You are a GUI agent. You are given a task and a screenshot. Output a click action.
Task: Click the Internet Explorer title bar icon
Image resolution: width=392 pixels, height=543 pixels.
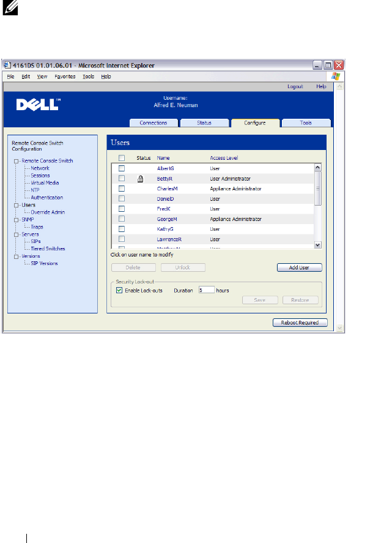(x=9, y=65)
